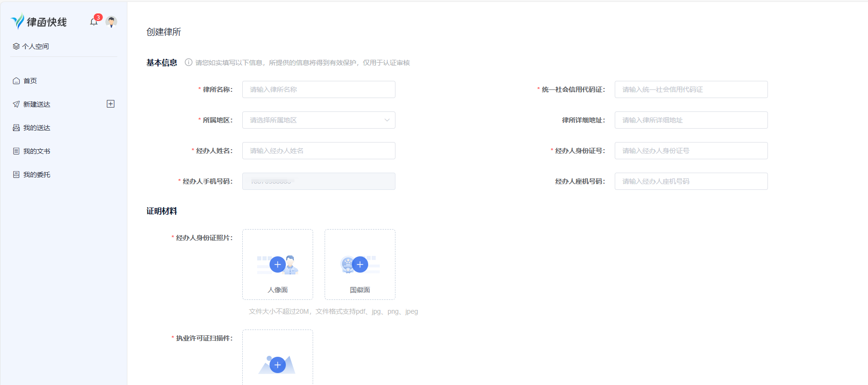Click the 我的委托 icon
Viewport: 868px width, 385px height.
click(x=16, y=175)
